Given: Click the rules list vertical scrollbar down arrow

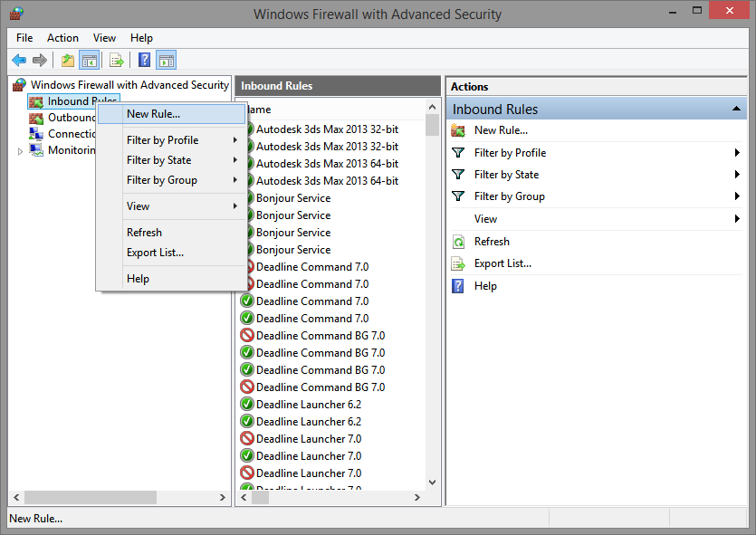Looking at the screenshot, I should click(x=432, y=483).
